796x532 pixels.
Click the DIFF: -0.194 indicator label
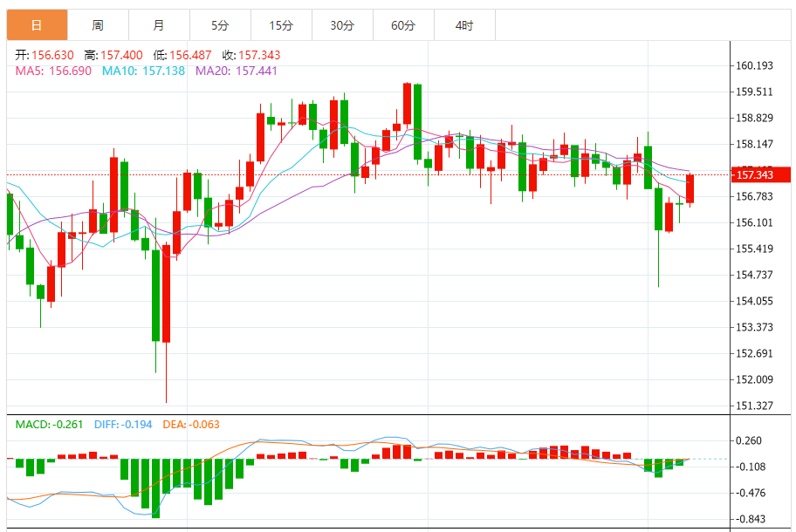point(123,425)
